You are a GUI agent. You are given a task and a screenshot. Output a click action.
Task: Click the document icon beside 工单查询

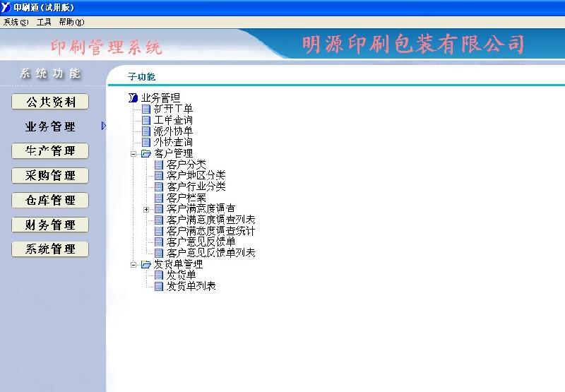click(146, 120)
